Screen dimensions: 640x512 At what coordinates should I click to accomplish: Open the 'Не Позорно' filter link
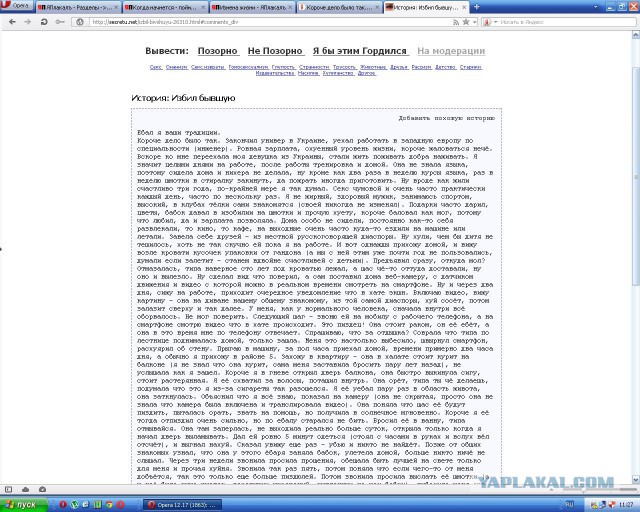coord(275,51)
